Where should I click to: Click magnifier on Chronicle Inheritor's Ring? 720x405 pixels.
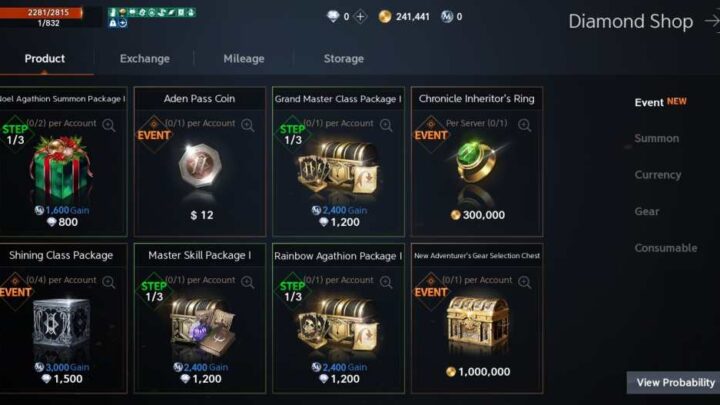524,125
